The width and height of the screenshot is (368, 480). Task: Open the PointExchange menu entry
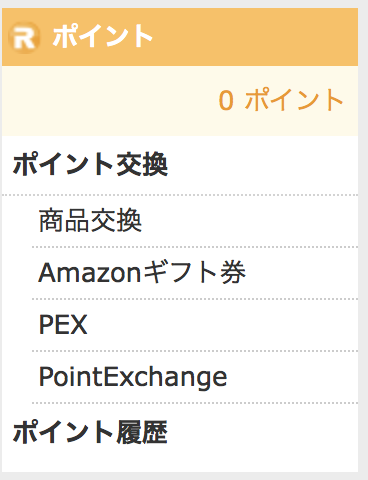[133, 377]
